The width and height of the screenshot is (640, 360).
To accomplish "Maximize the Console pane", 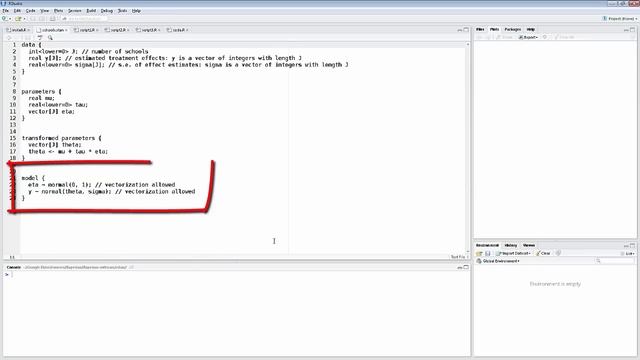I will pos(466,267).
